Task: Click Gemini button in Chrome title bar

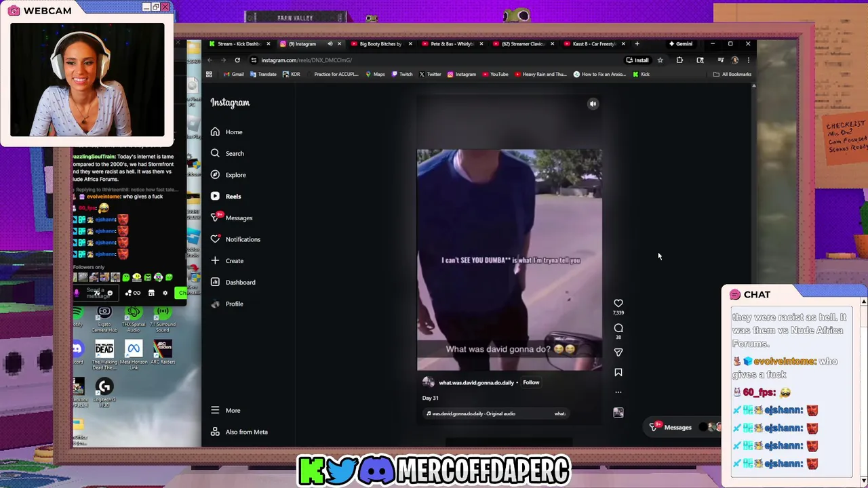Action: pyautogui.click(x=680, y=44)
